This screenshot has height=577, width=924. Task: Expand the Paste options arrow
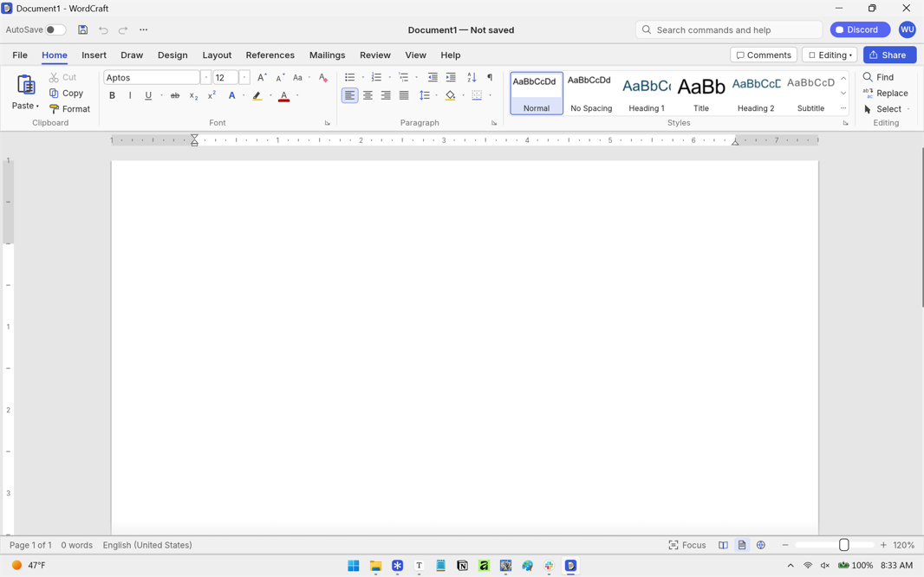click(37, 106)
